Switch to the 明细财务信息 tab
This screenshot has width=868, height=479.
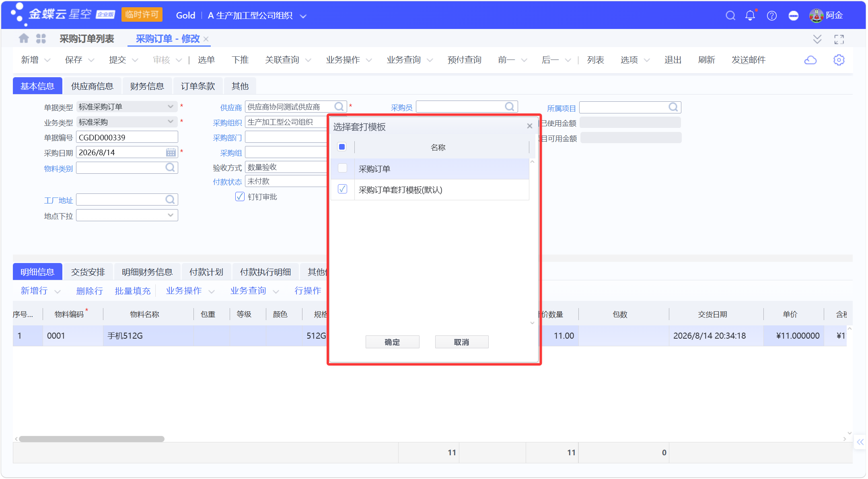(147, 272)
